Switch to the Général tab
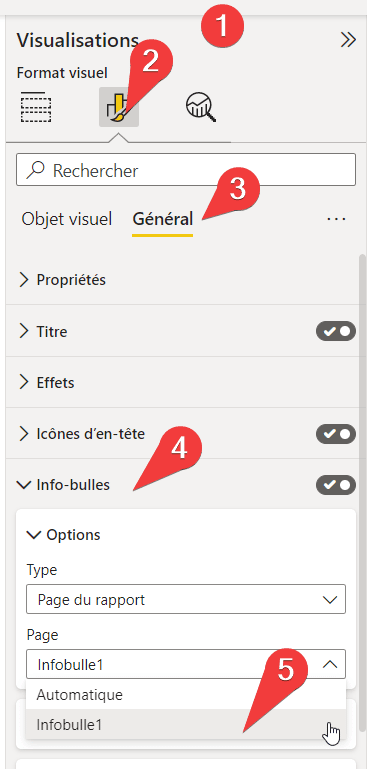Screen dimensions: 367x769 (x=162, y=219)
